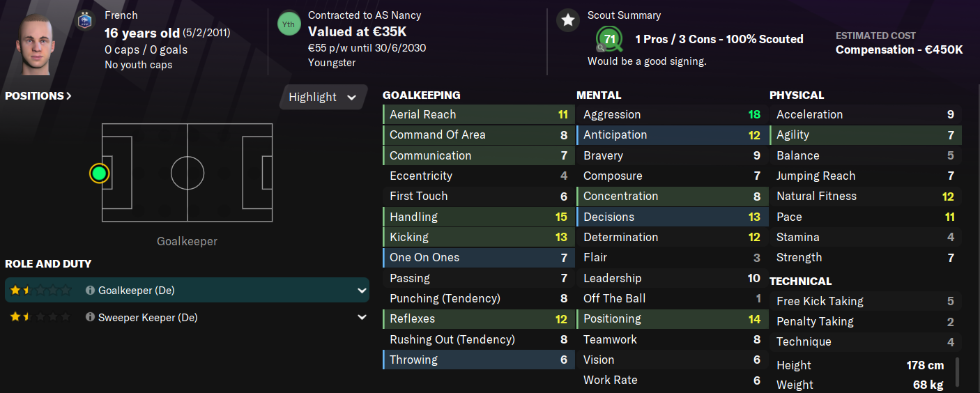Open the Positions section header
This screenshot has height=393, width=980.
(x=38, y=96)
